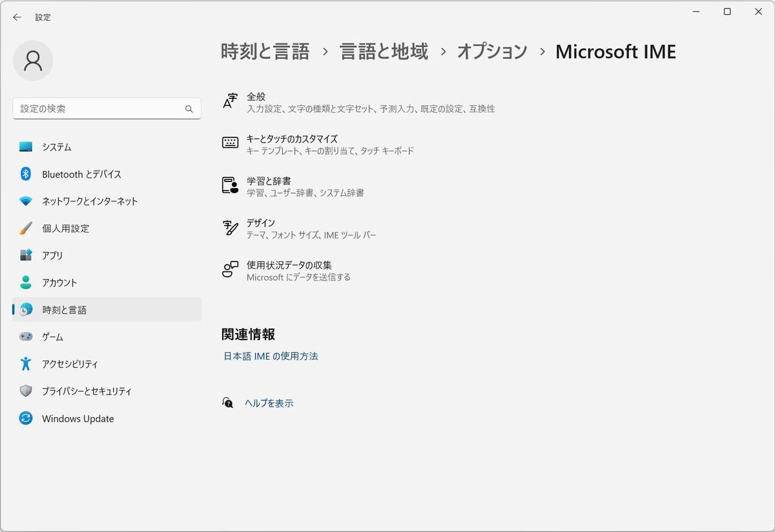This screenshot has width=775, height=532.
Task: Focus the 設定の検索 search box
Action: (x=107, y=109)
